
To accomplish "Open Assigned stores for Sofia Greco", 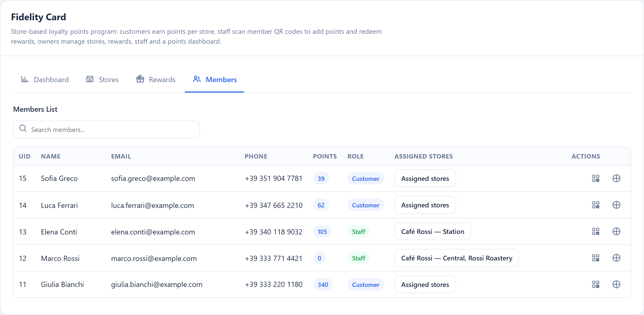I will point(425,178).
